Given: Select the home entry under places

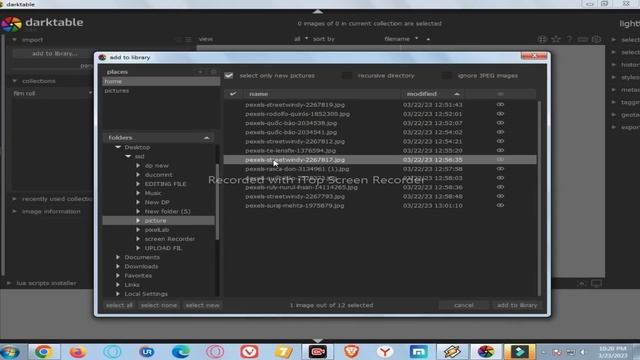Looking at the screenshot, I should (x=161, y=81).
